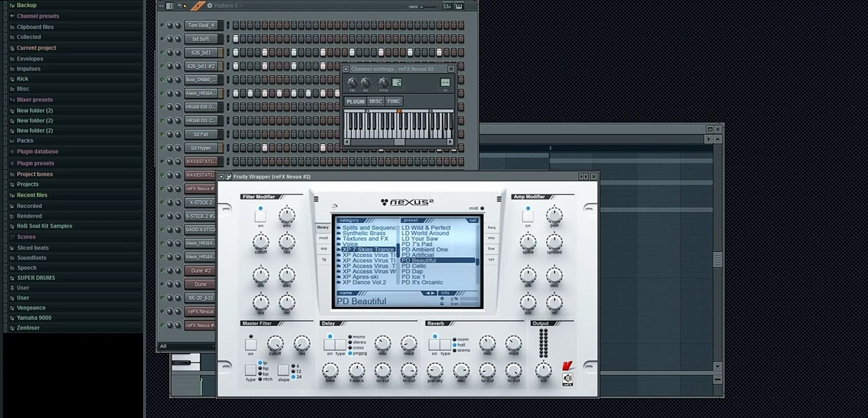Open the piano roll icon in step sequencer header
868x418 pixels.
click(459, 6)
